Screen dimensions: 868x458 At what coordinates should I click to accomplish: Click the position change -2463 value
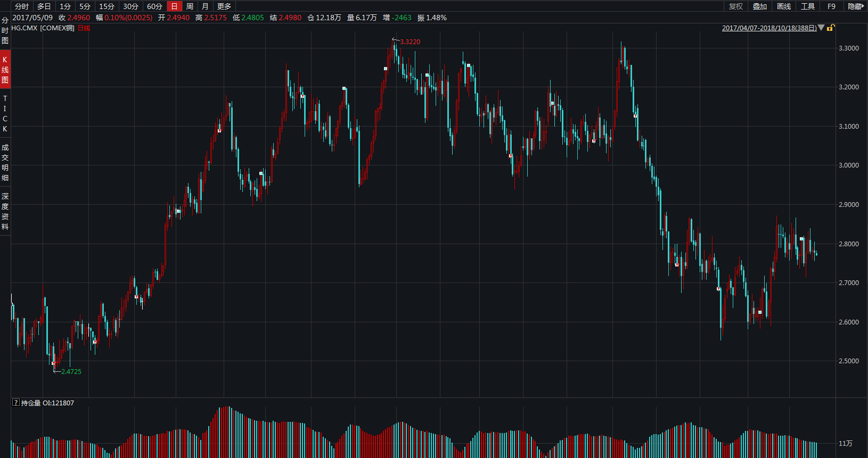[x=402, y=18]
